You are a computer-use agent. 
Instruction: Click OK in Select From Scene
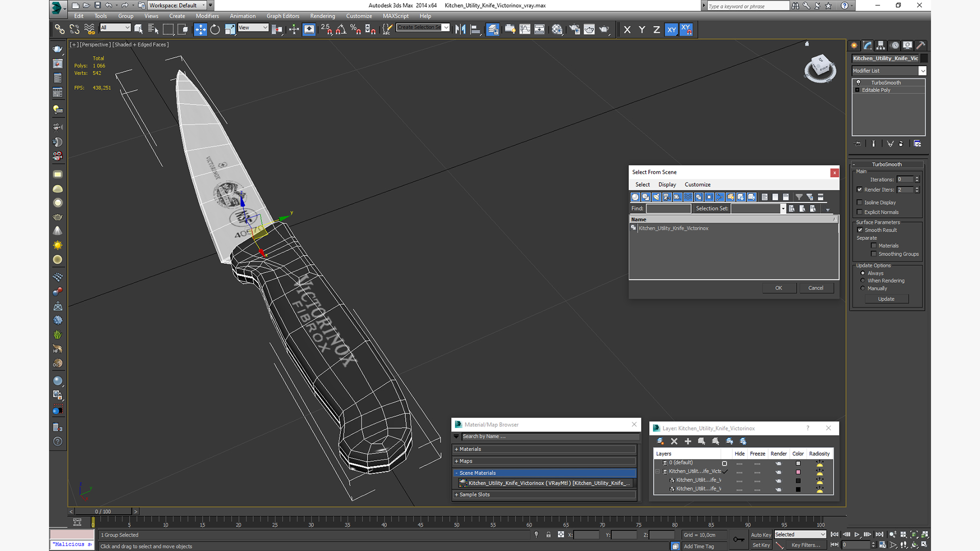pyautogui.click(x=779, y=288)
